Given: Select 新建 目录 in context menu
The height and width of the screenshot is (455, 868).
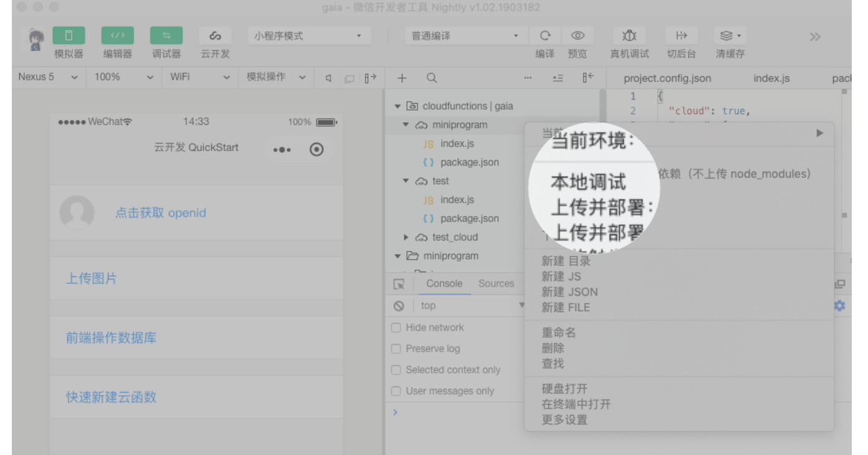Looking at the screenshot, I should (566, 262).
